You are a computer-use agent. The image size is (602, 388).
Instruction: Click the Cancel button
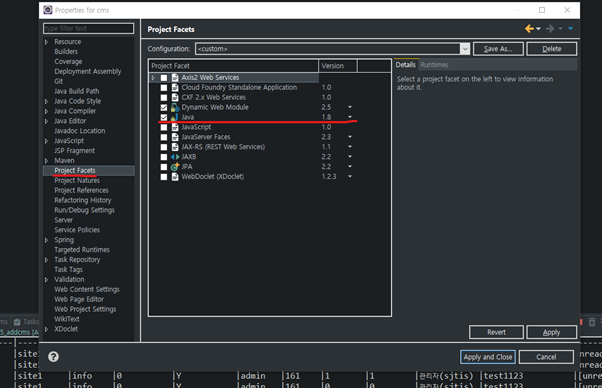[546, 357]
